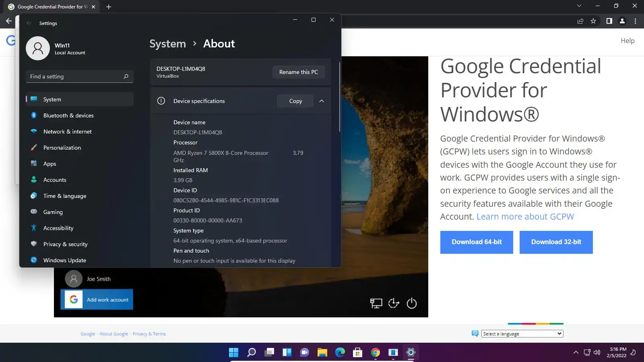The height and width of the screenshot is (362, 644).
Task: Open Windows Update settings
Action: [80, 260]
